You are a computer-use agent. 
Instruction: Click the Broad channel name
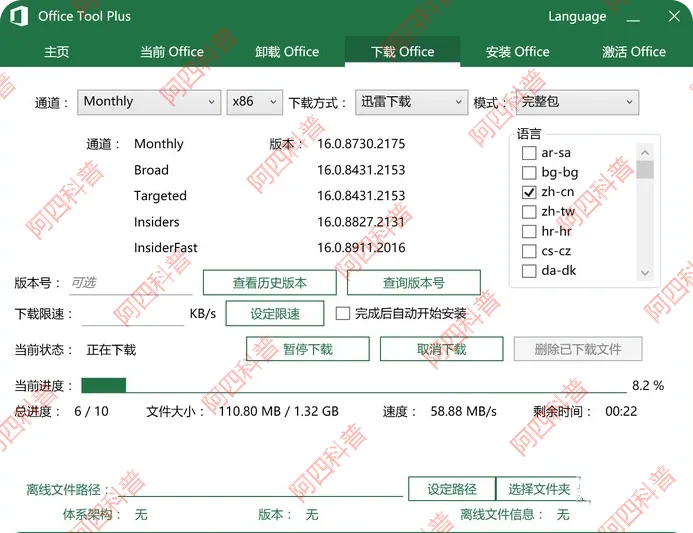151,170
